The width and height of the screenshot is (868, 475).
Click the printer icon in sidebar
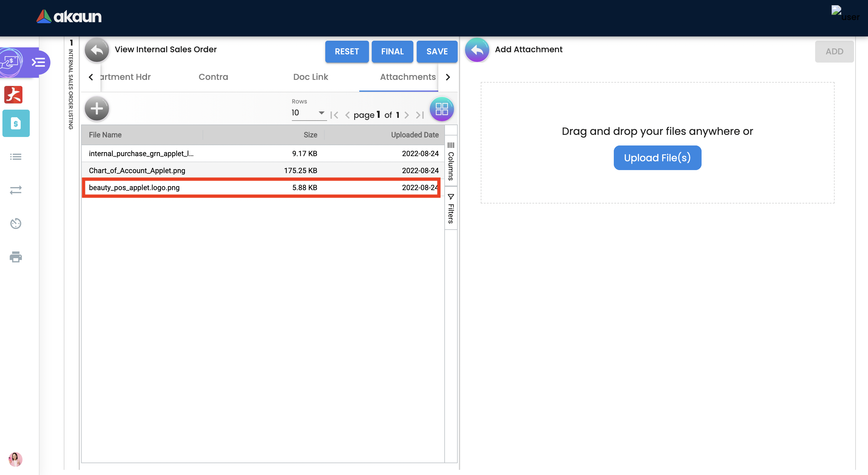(15, 257)
